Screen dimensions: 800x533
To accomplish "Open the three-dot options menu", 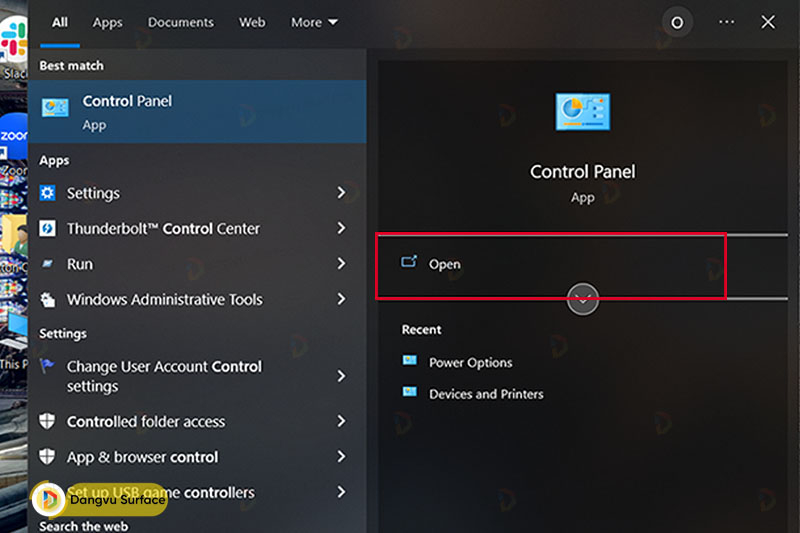I will pos(727,22).
